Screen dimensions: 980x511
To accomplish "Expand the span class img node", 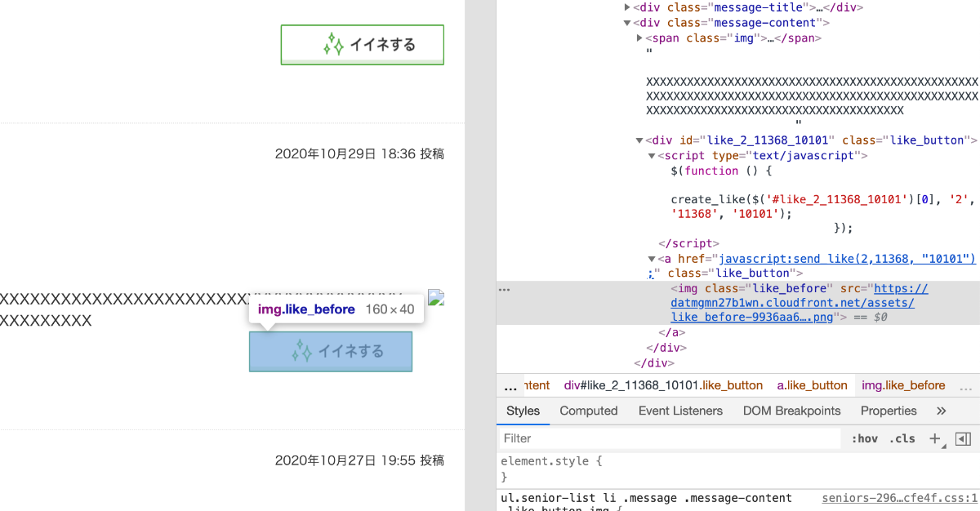I will (639, 38).
